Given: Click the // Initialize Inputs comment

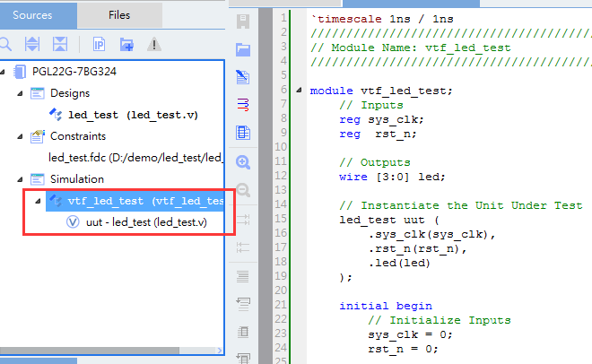Looking at the screenshot, I should point(440,320).
